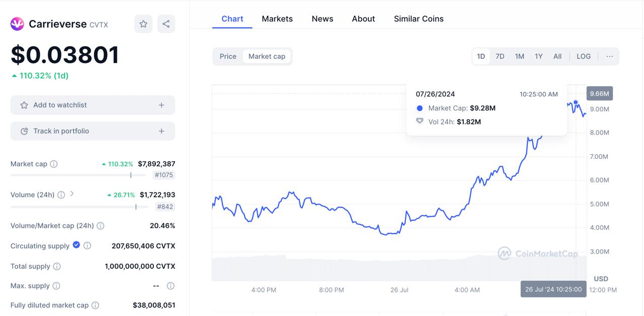Viewport: 644px width, 316px height.
Task: Click the Circulating supply info icon
Action: tap(87, 246)
